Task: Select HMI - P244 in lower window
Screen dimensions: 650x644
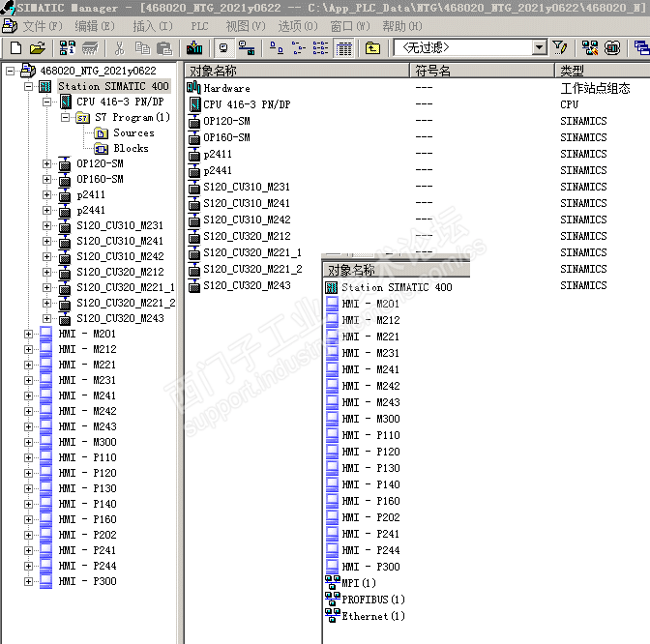Action: pos(370,550)
